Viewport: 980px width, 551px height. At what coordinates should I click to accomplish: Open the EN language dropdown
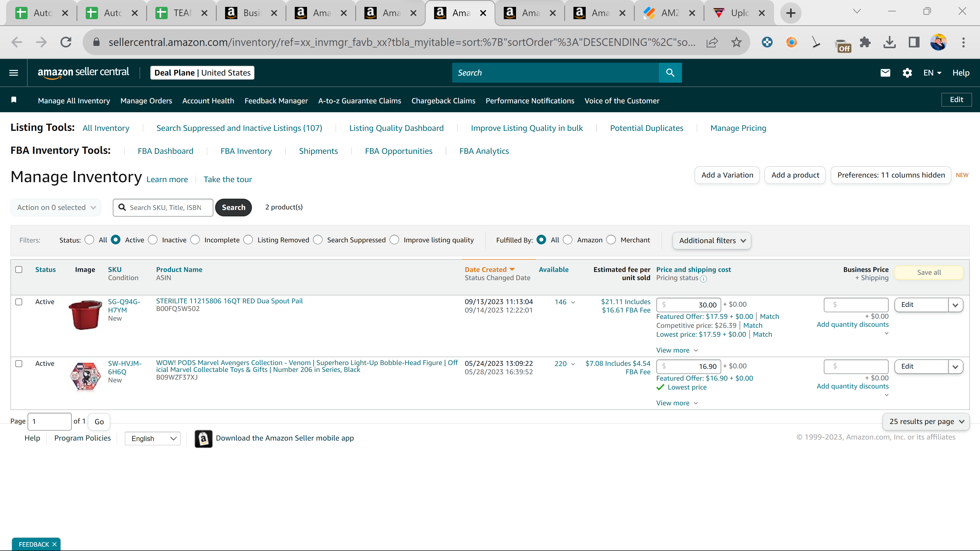click(x=932, y=73)
